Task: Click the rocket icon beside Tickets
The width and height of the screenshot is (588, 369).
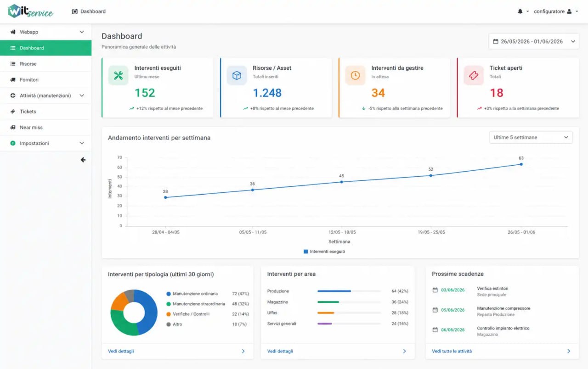Action: pyautogui.click(x=13, y=112)
